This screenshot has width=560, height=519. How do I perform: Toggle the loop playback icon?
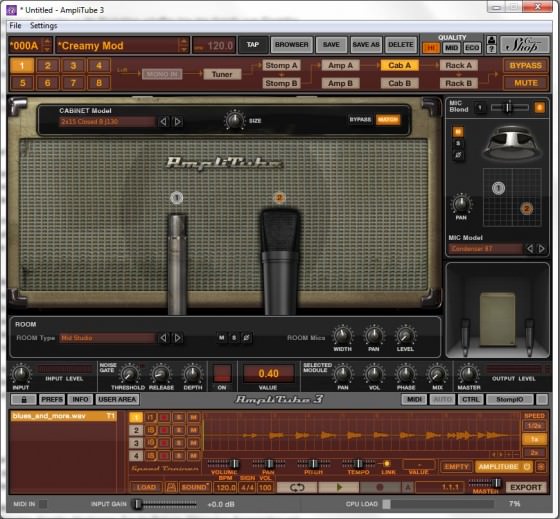pos(297,487)
